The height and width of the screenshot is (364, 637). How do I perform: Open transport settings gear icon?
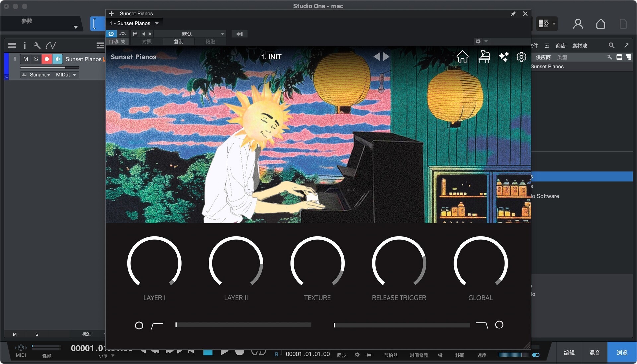[357, 355]
